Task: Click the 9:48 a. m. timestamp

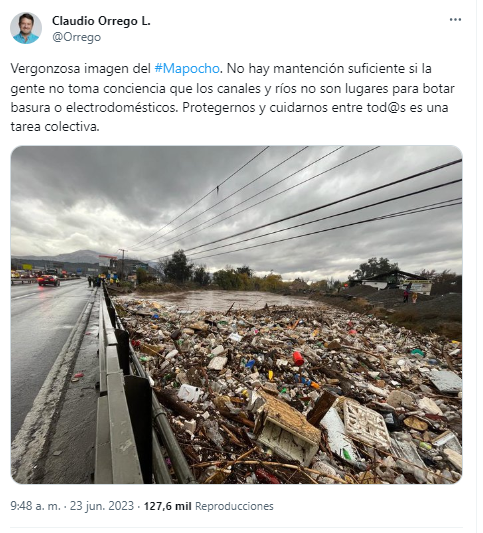Action: pyautogui.click(x=35, y=505)
